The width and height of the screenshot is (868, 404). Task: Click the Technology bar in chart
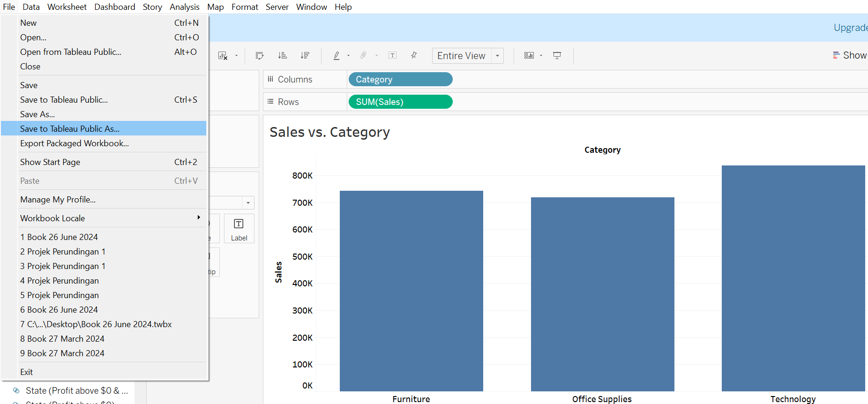pyautogui.click(x=793, y=278)
